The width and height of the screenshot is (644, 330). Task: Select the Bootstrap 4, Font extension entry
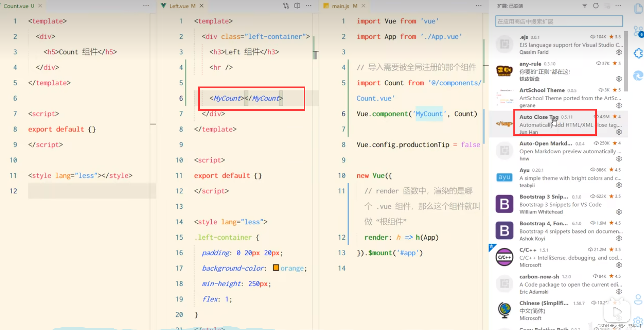point(558,231)
